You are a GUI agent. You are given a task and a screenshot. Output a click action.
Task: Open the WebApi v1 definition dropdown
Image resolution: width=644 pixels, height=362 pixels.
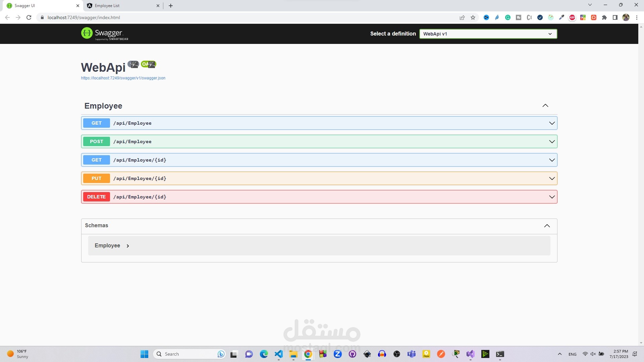(x=488, y=34)
